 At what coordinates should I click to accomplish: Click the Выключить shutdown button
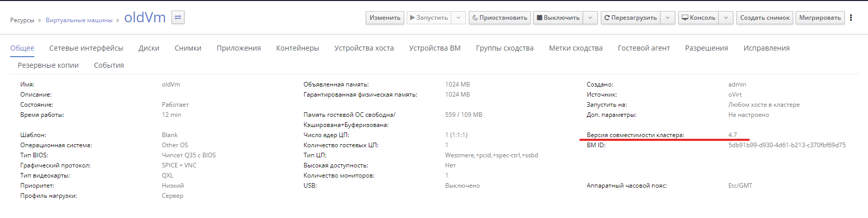coord(558,18)
